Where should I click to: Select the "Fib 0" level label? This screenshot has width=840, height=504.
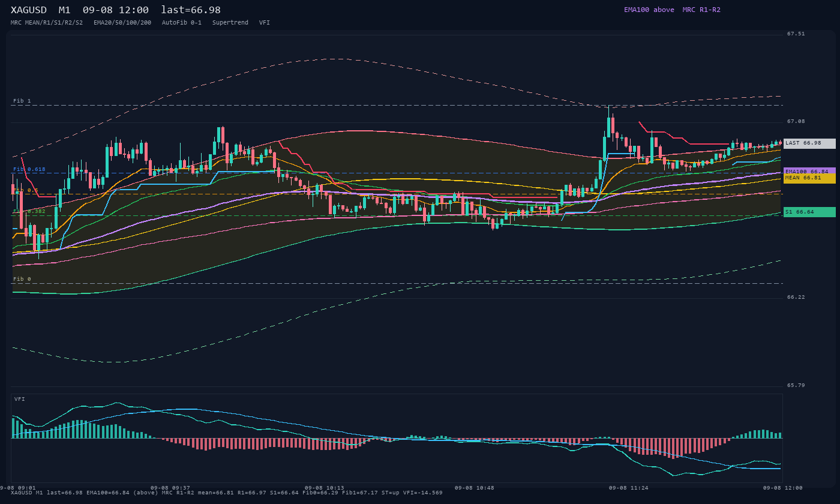(x=22, y=279)
